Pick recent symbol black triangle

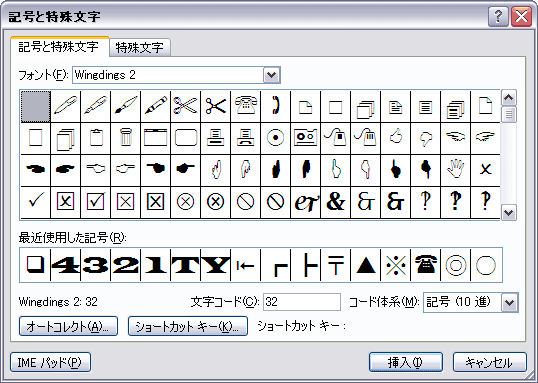(x=366, y=265)
